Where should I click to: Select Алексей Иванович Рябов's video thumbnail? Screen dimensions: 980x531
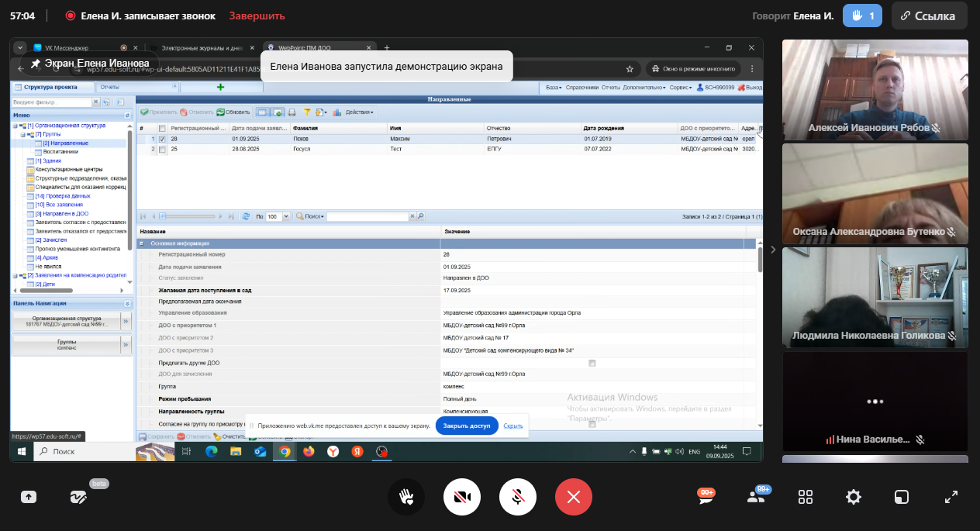click(x=875, y=90)
